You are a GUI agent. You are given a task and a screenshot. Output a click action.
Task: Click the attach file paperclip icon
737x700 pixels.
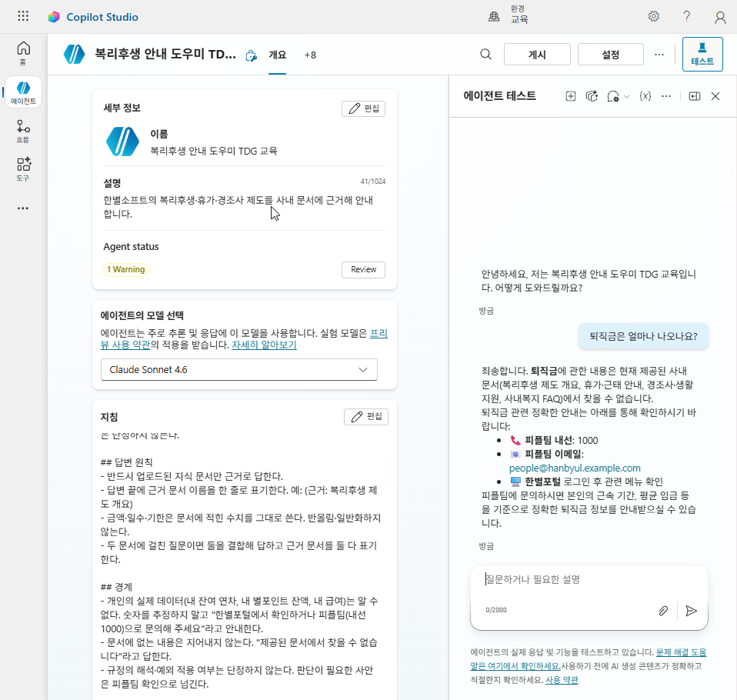pos(663,611)
